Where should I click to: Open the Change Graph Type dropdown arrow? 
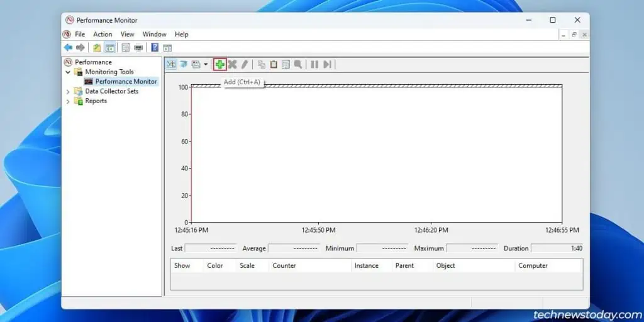pyautogui.click(x=206, y=64)
